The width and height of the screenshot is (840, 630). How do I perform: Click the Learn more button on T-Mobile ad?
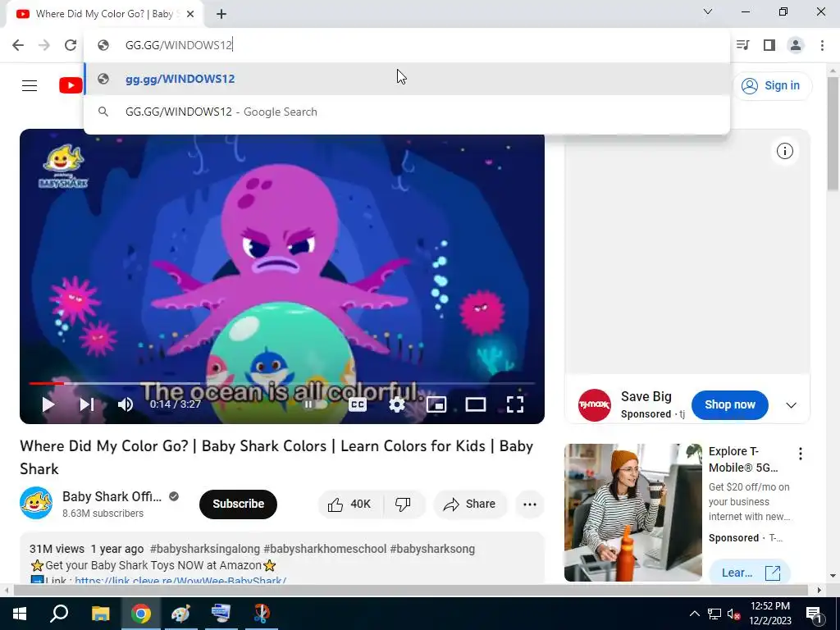coord(750,573)
